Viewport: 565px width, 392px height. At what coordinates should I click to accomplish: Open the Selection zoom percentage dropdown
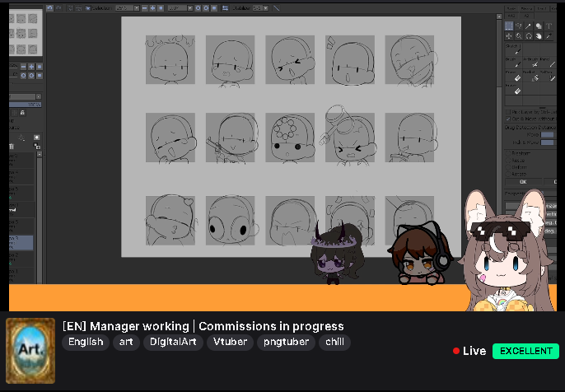coord(137,8)
